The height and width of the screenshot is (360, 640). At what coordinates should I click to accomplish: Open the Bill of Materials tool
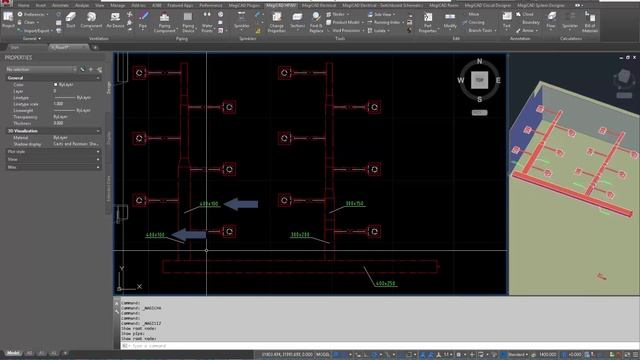coord(590,22)
